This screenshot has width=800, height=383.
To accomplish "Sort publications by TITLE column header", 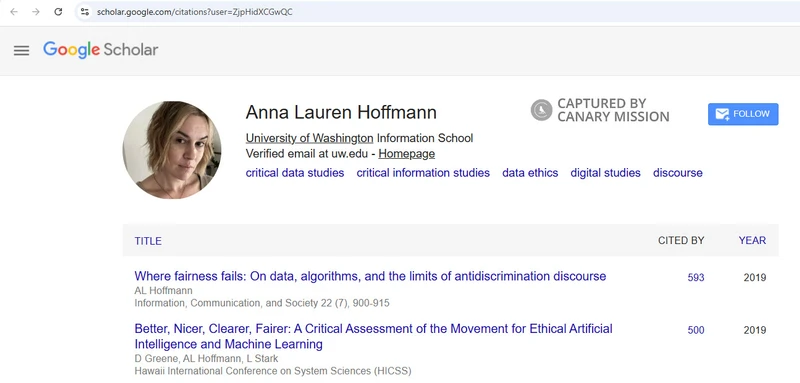I will click(x=148, y=241).
